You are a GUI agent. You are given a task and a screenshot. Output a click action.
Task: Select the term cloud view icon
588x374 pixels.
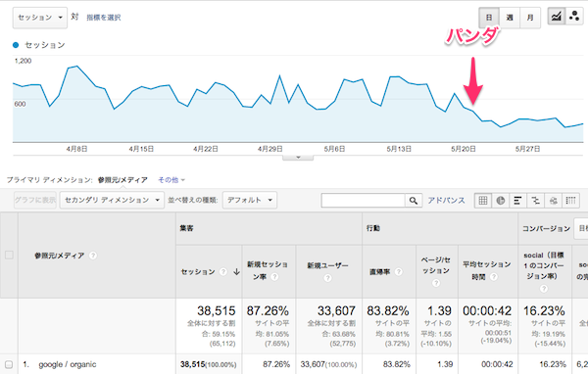coord(553,201)
